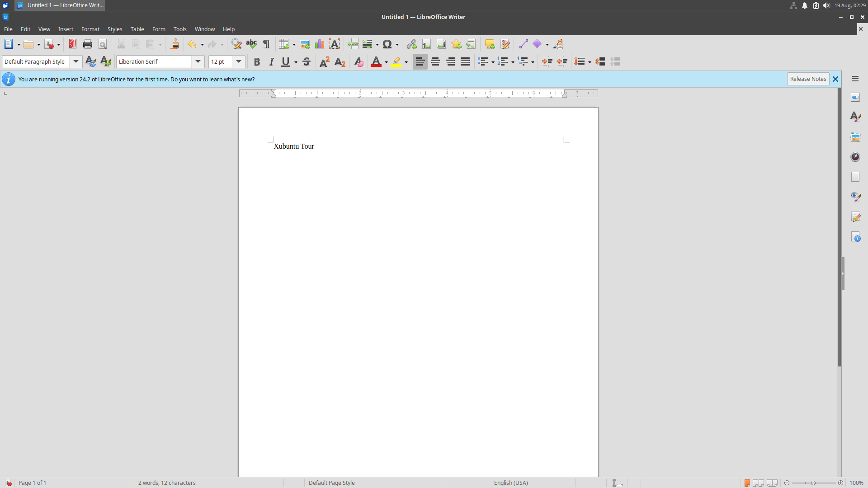Click word count in status bar
The height and width of the screenshot is (488, 868).
[167, 483]
